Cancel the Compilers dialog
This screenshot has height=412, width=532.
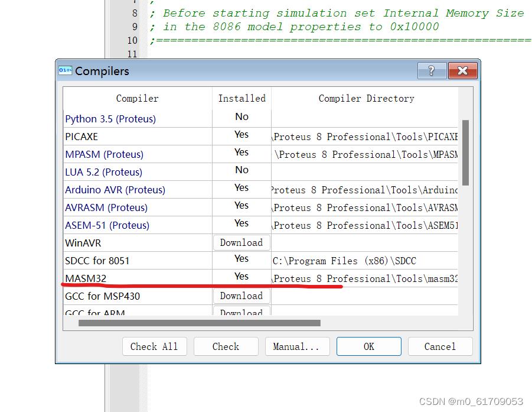point(440,346)
